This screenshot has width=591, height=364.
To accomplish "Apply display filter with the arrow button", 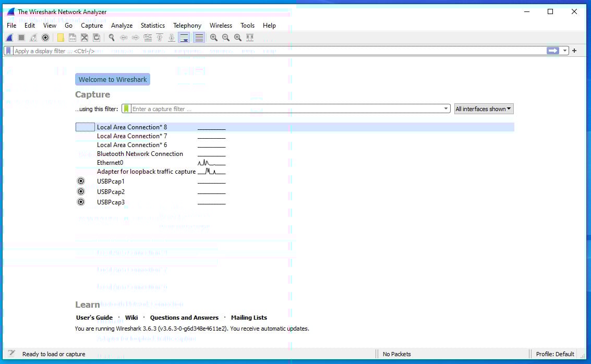I will 552,51.
